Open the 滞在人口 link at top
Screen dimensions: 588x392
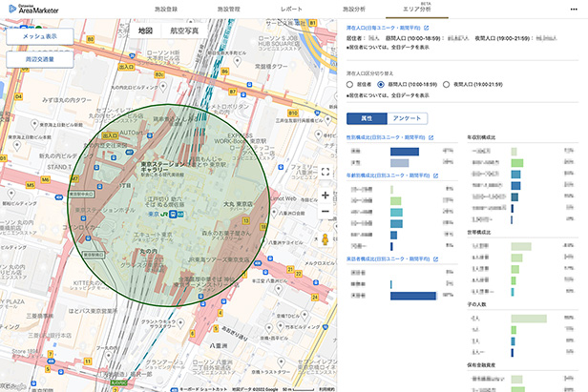(x=384, y=28)
